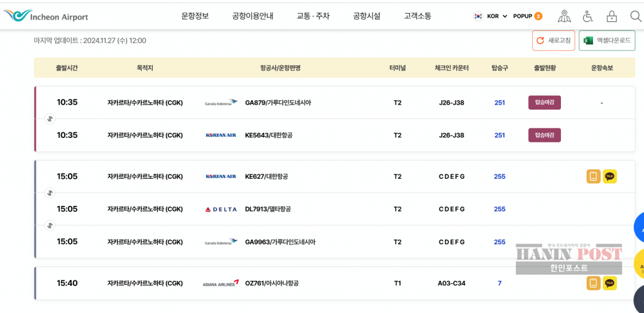The width and height of the screenshot is (644, 313).
Task: Click the KakaoTalk alert icon for KE627
Action: pos(609,176)
